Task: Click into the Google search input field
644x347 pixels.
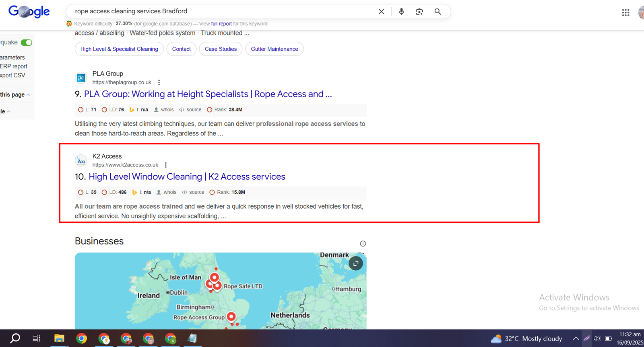Action: point(221,11)
